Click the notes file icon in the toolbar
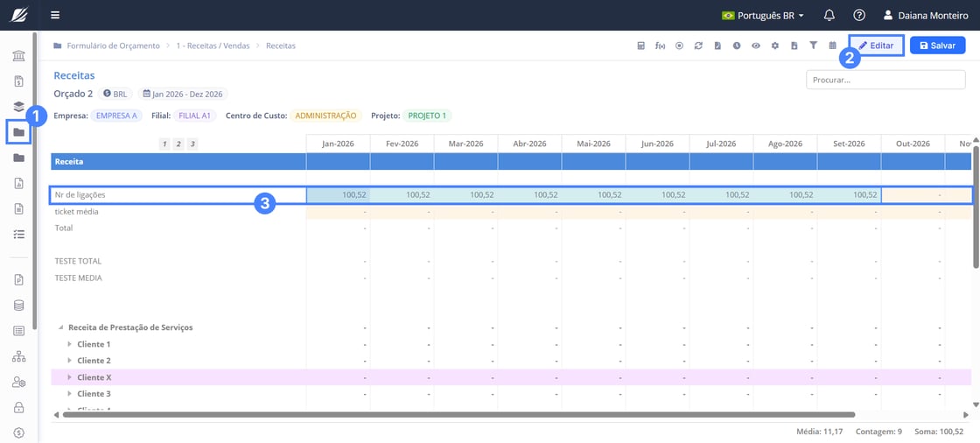The width and height of the screenshot is (980, 443). coord(717,46)
